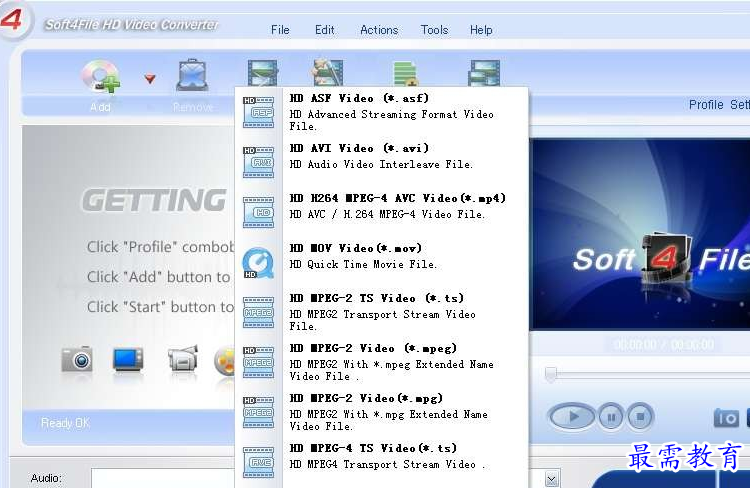
Task: Choose HD H264 MPEG-4 AVC Video (*.mp4)
Action: (383, 211)
